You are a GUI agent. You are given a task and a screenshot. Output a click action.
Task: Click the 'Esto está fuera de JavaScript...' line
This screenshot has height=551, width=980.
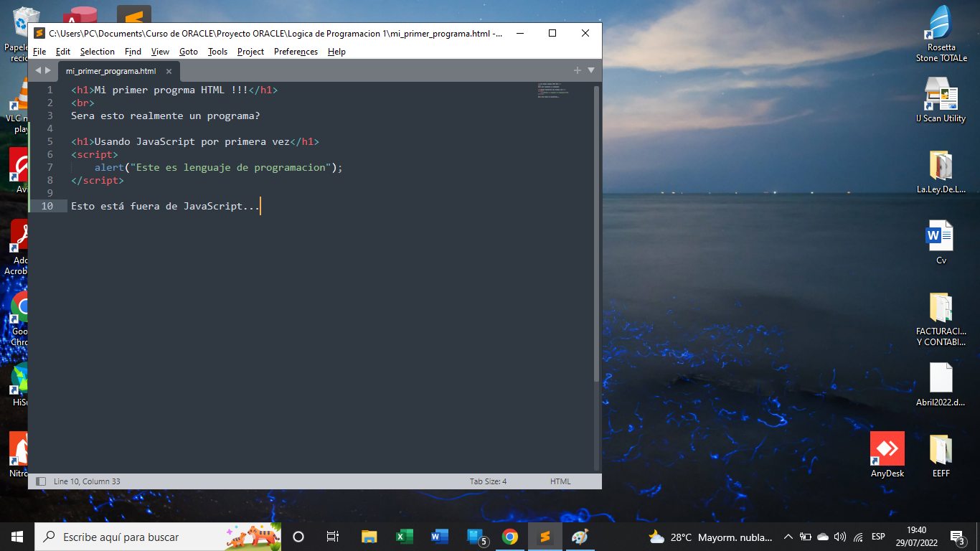click(x=165, y=206)
